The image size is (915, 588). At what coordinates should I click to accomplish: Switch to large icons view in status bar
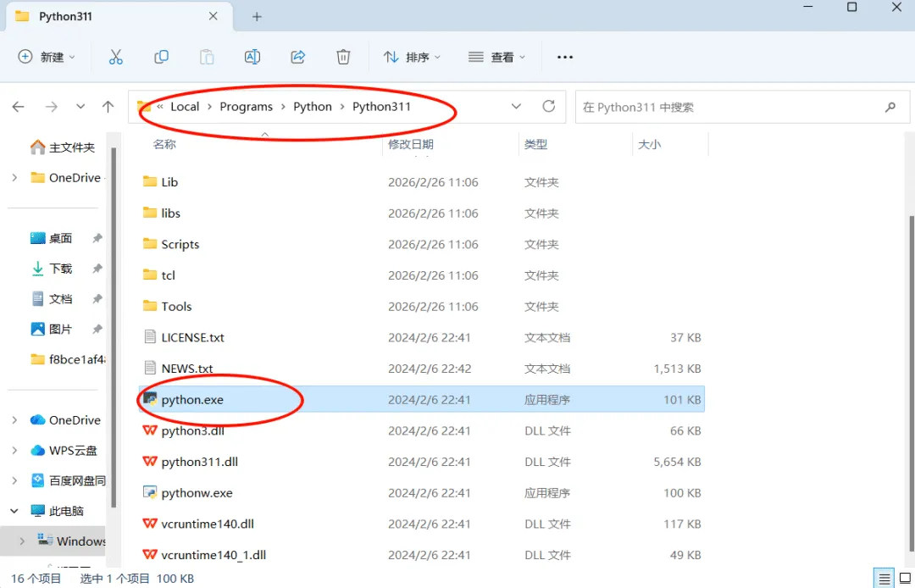pos(907,578)
